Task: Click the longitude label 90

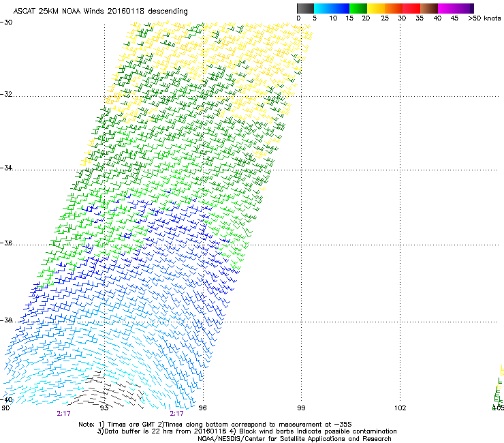Action: click(x=5, y=408)
